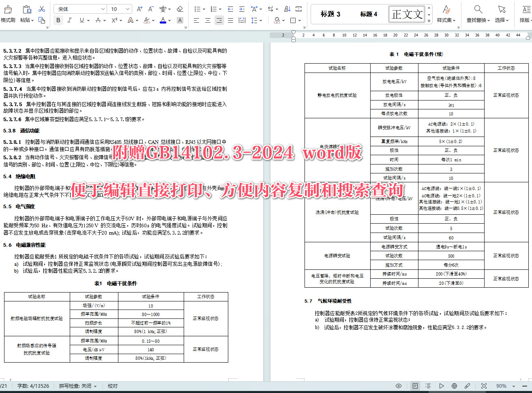Select the 标题 3 style thumbnail
This screenshot has width=532, height=393.
coord(330,14)
